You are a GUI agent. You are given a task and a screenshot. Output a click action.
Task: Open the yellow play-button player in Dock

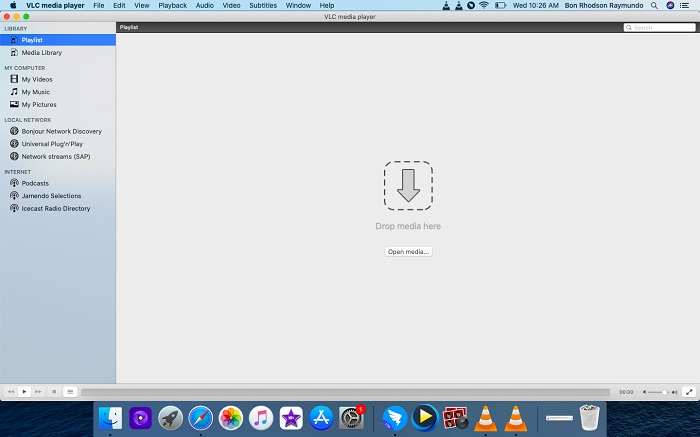425,418
